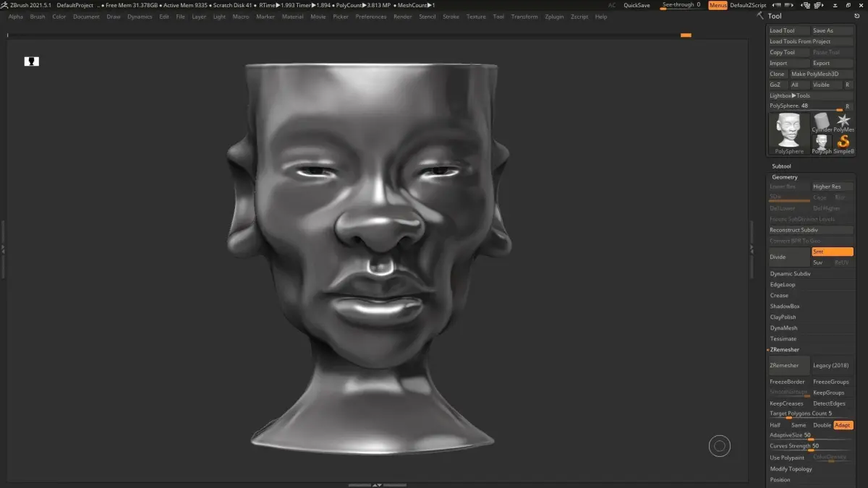Click the Tool palette hammer icon
This screenshot has width=868, height=488.
pyautogui.click(x=759, y=15)
